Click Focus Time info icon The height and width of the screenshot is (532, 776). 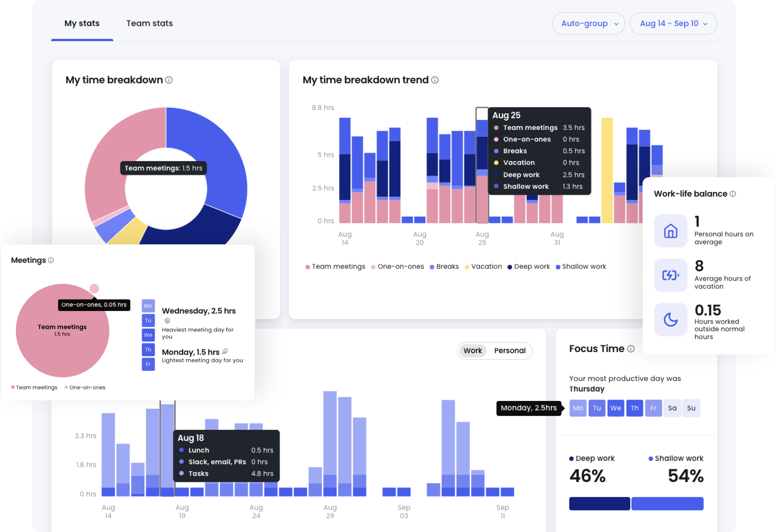pos(631,349)
